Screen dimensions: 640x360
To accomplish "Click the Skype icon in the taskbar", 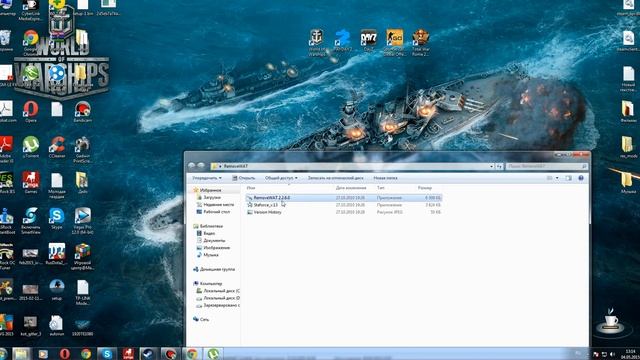I will pyautogui.click(x=107, y=354).
